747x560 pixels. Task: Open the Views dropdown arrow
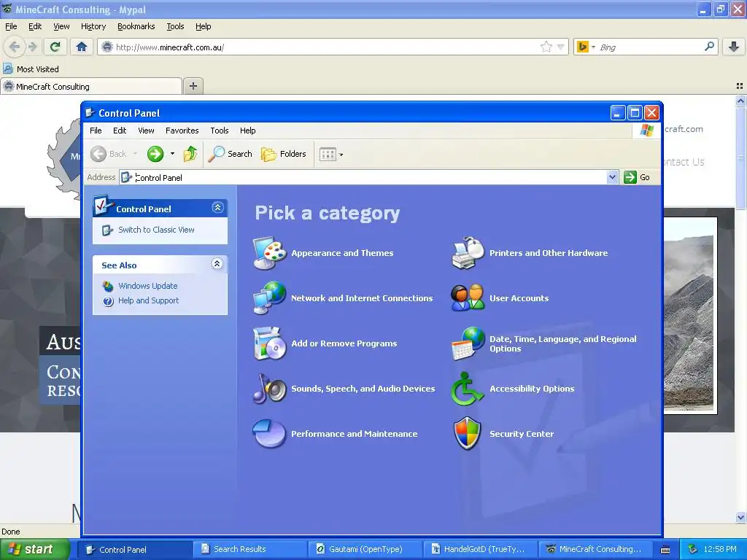(341, 155)
